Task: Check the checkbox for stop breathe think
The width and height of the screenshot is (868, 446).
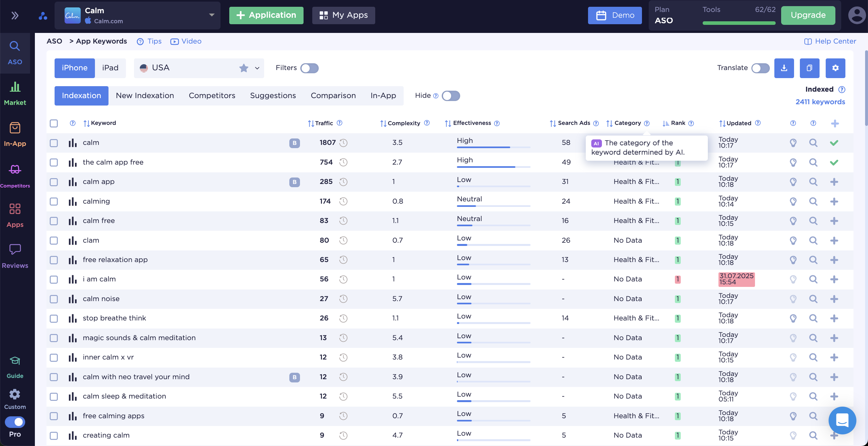Action: pyautogui.click(x=54, y=318)
